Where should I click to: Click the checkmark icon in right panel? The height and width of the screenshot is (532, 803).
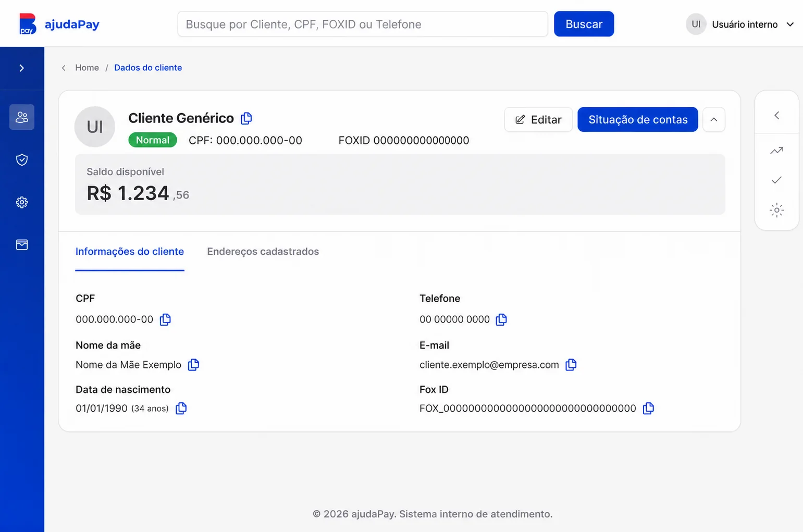click(x=776, y=180)
